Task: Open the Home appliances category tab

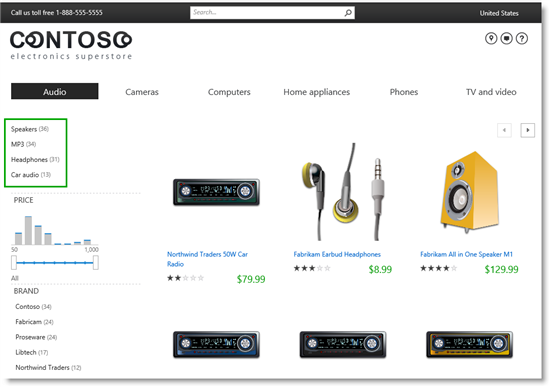Action: click(x=316, y=92)
